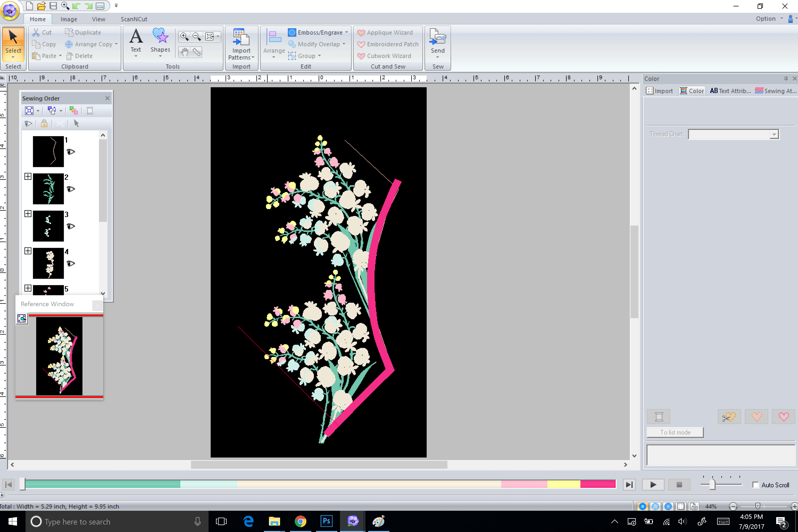Click the simulation speed slider handle
The width and height of the screenshot is (798, 532).
pos(713,484)
